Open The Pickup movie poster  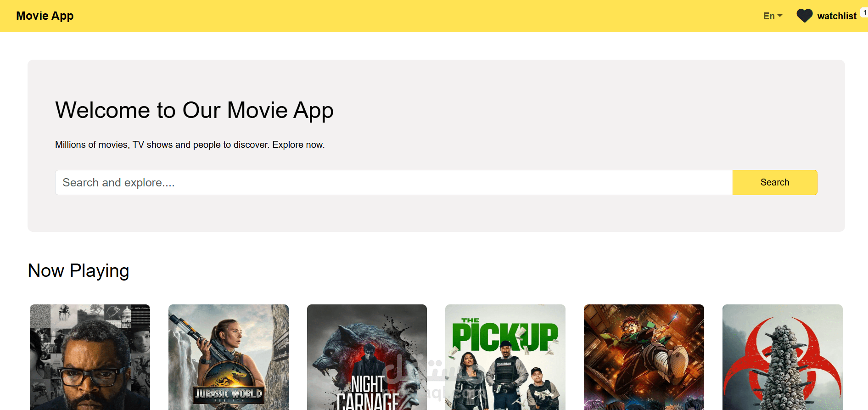click(505, 357)
